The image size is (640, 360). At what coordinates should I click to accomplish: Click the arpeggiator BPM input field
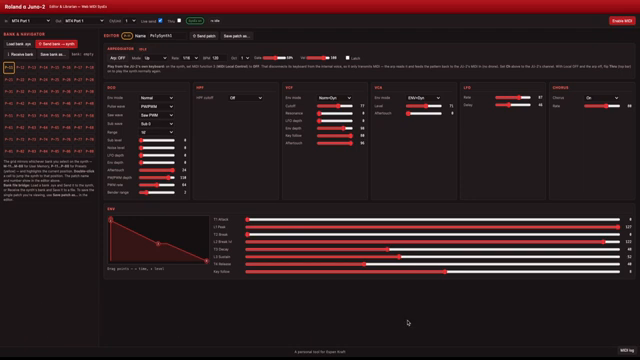point(220,58)
